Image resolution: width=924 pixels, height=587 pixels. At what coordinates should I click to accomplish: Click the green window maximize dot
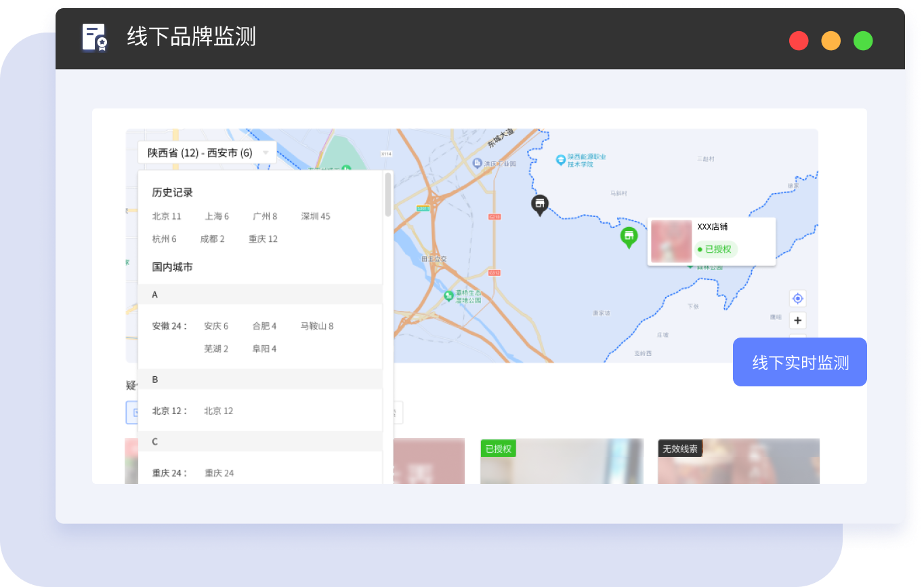point(863,41)
